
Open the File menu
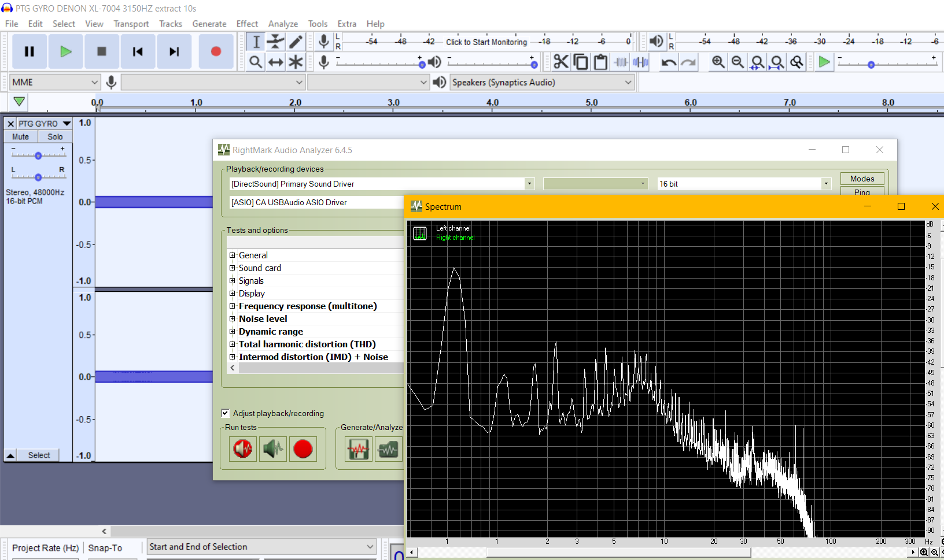[12, 24]
